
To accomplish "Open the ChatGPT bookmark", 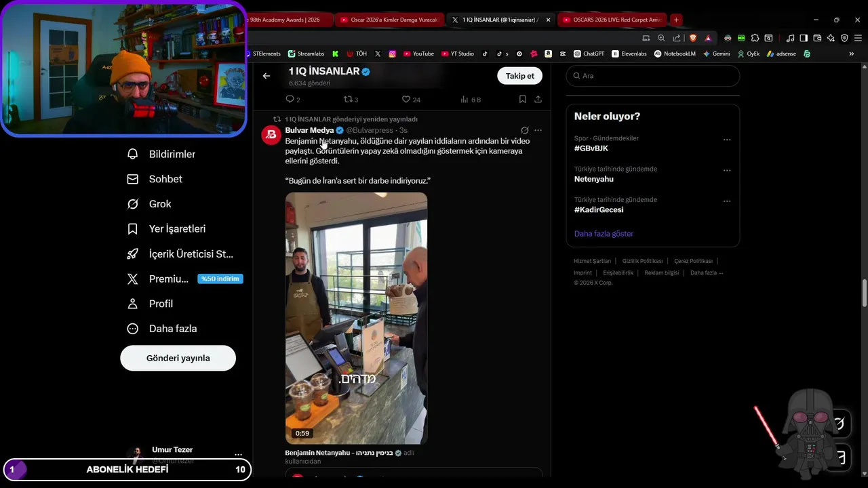I will click(x=589, y=54).
